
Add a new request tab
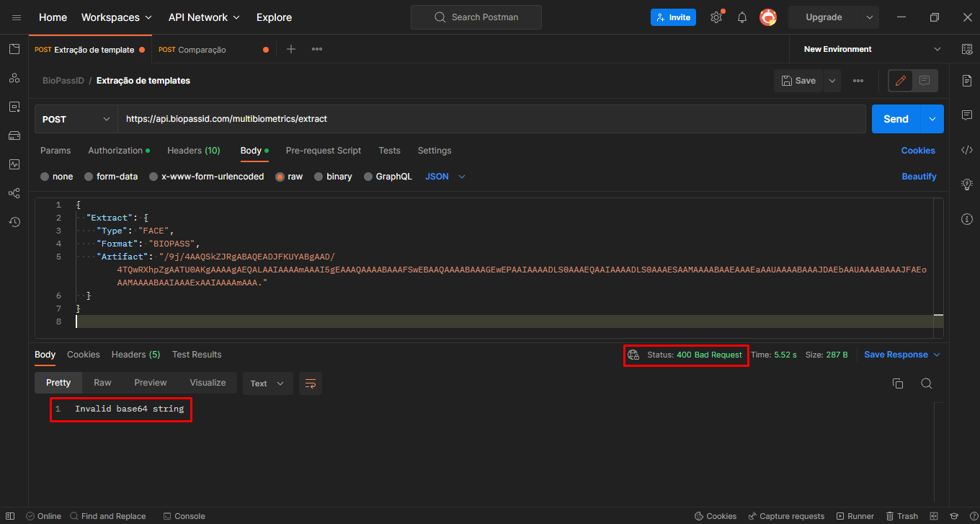tap(291, 49)
